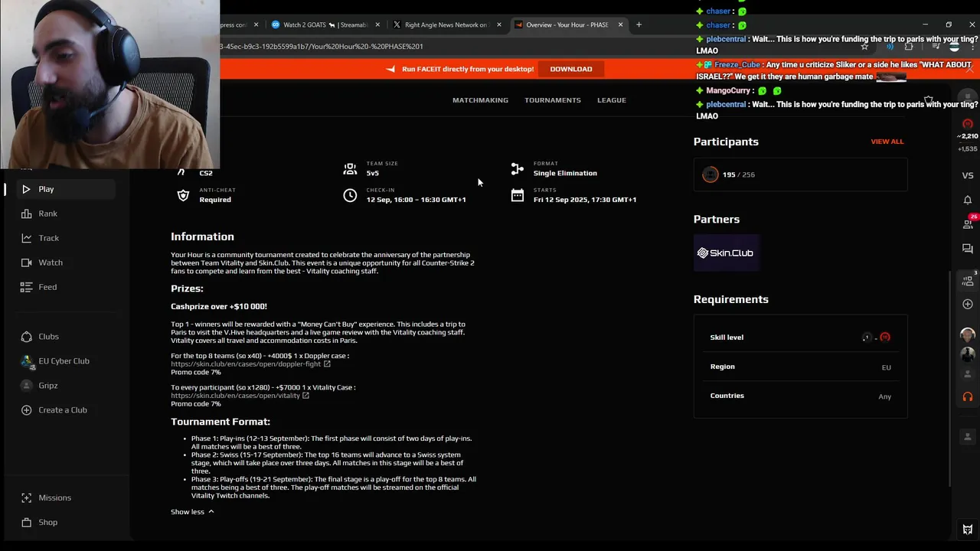980x551 pixels.
Task: Open friends list icon with 26 badge
Action: [x=968, y=223]
